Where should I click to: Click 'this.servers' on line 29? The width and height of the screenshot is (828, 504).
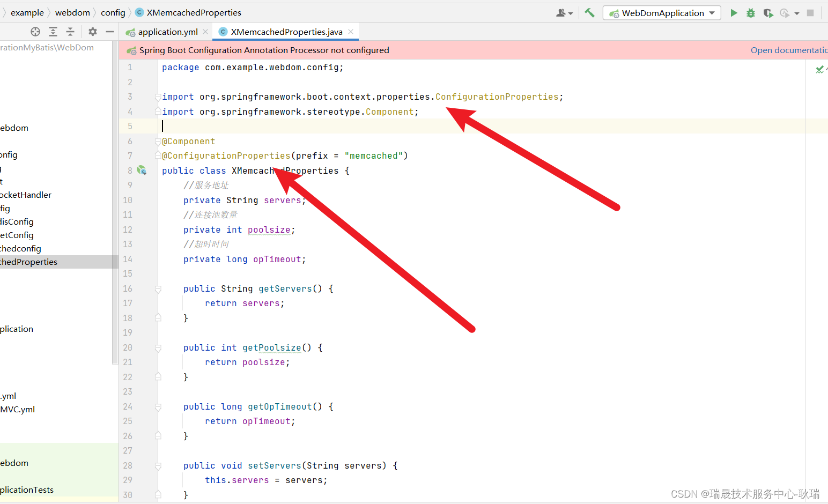(x=237, y=480)
